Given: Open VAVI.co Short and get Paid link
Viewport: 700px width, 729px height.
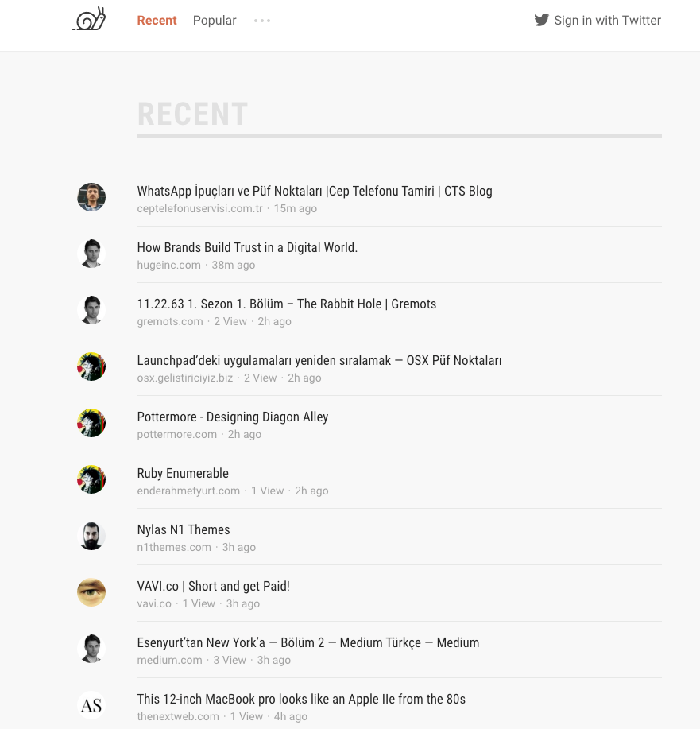Looking at the screenshot, I should pos(214,586).
